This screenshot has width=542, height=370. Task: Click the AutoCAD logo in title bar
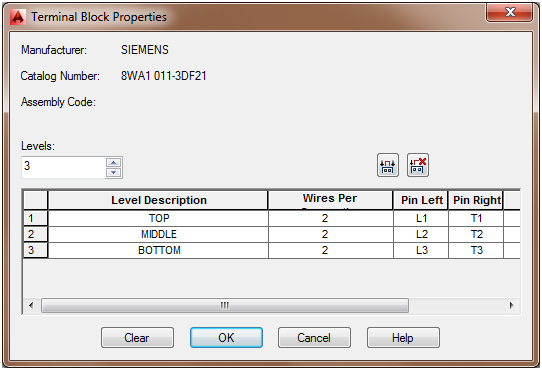pos(18,17)
